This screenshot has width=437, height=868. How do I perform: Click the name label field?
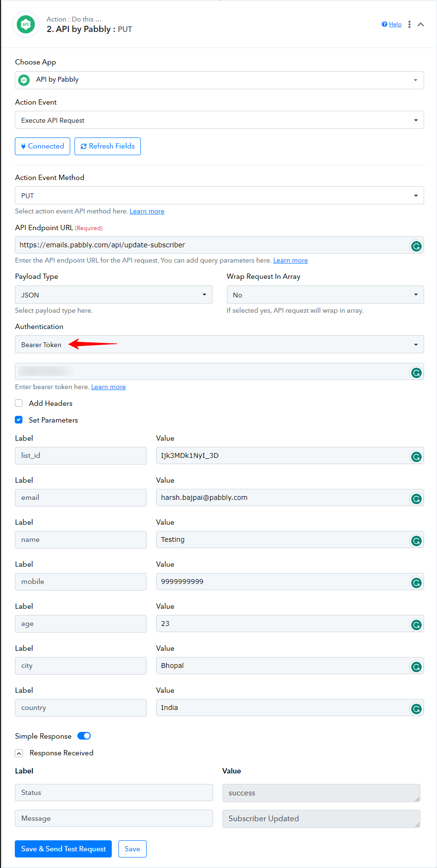81,540
